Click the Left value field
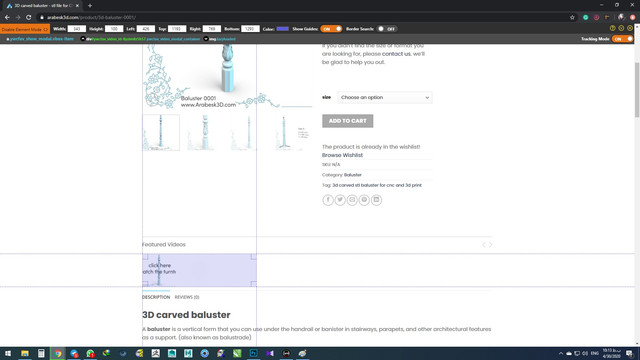Viewport: 640px width, 360px height. click(x=145, y=29)
